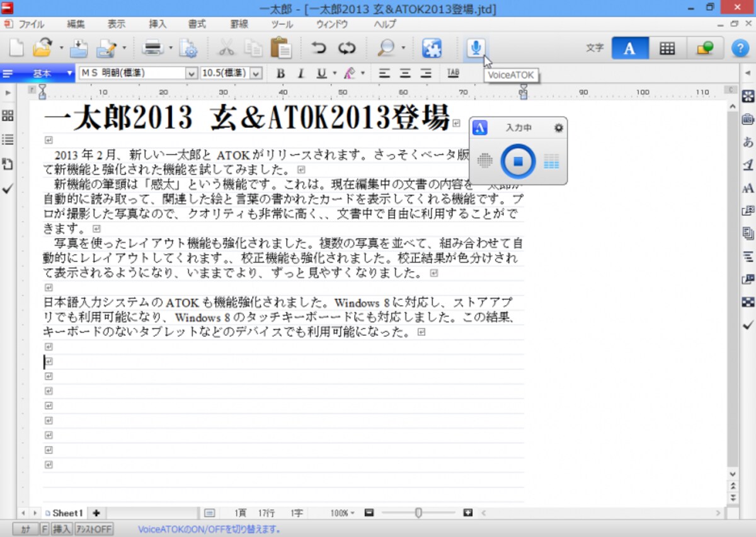The height and width of the screenshot is (537, 756).
Task: Click the right indent marker on the ruler
Action: (523, 93)
